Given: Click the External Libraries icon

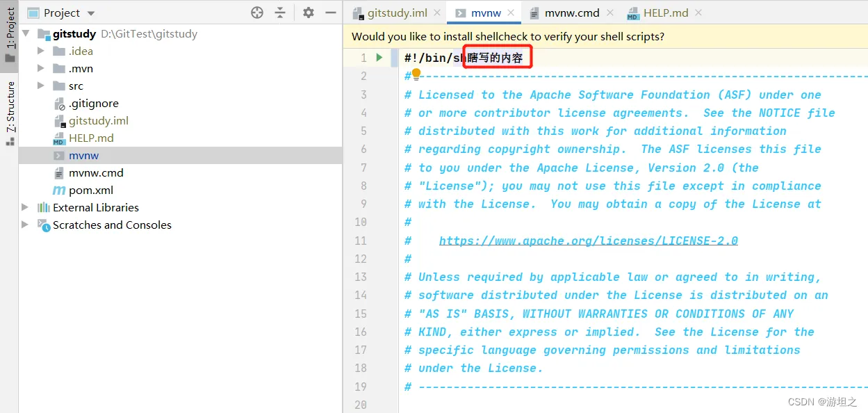Looking at the screenshot, I should (44, 207).
